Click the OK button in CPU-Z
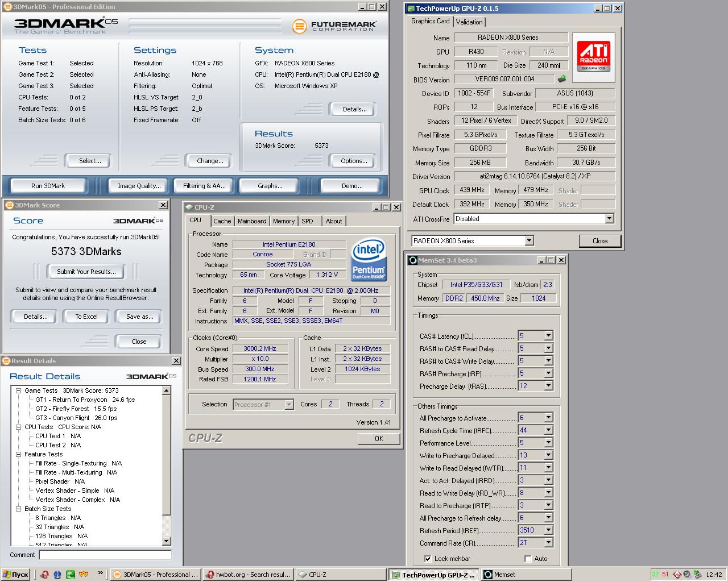This screenshot has height=582, width=728. tap(379, 438)
